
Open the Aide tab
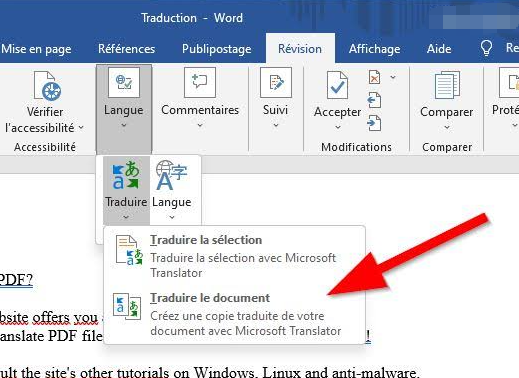pyautogui.click(x=439, y=49)
